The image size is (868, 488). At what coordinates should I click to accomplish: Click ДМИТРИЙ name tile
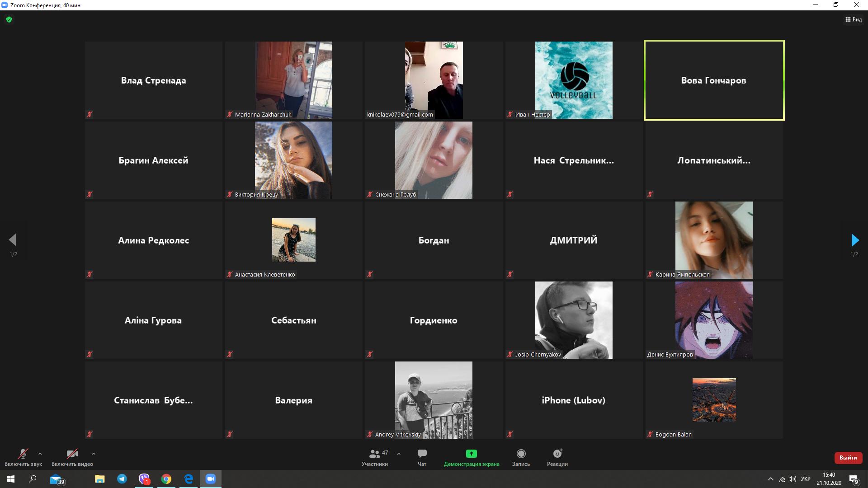click(x=574, y=240)
